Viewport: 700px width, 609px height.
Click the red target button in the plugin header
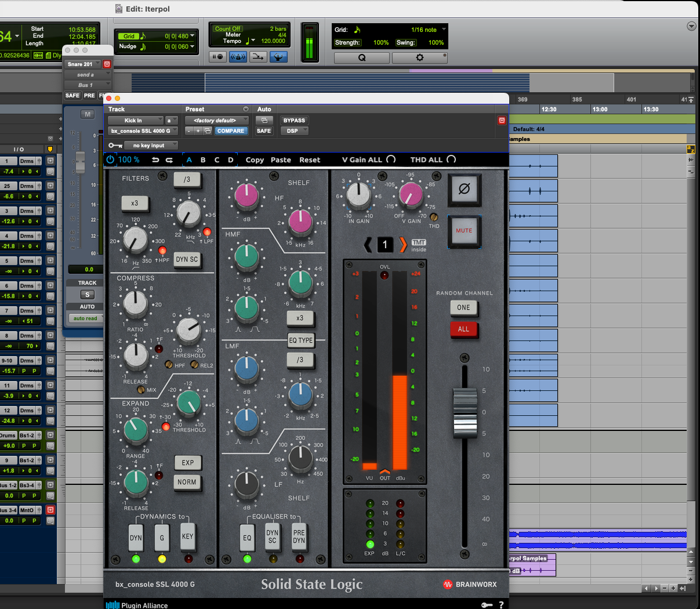point(502,120)
